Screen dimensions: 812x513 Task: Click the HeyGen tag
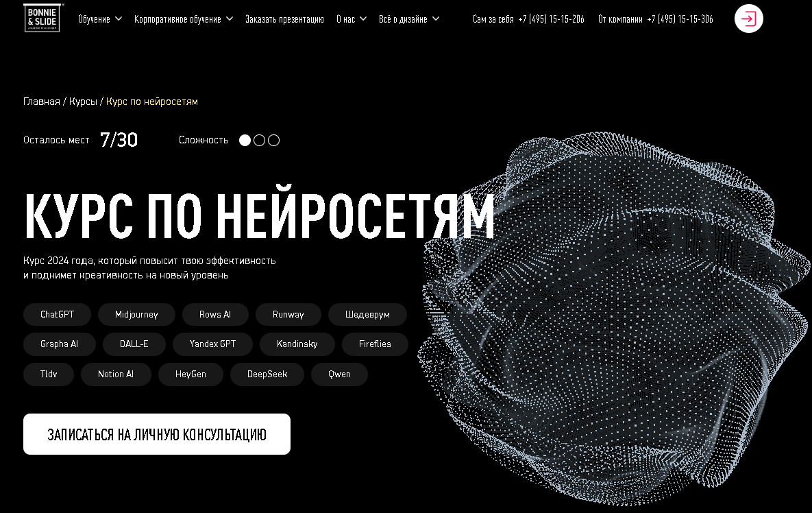point(190,374)
